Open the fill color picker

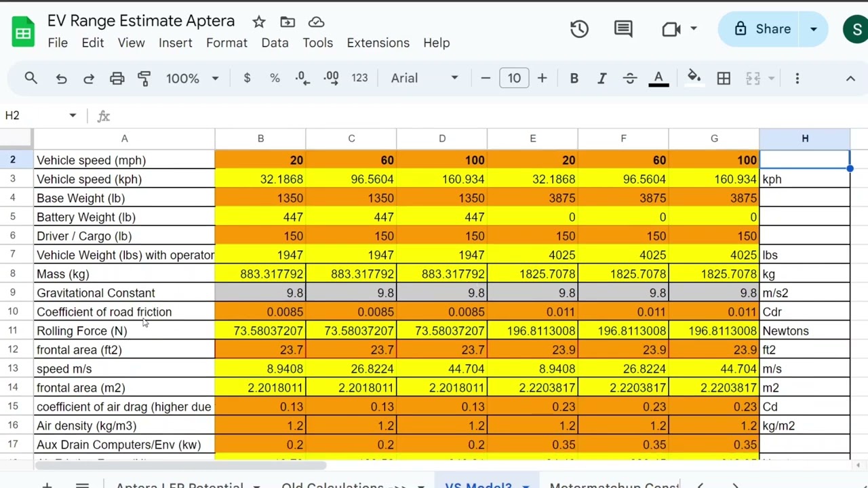tap(694, 78)
